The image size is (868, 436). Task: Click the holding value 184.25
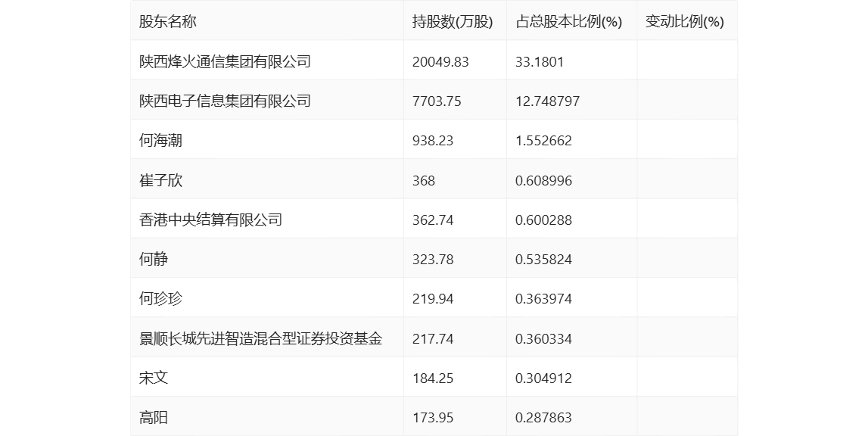[x=433, y=378]
